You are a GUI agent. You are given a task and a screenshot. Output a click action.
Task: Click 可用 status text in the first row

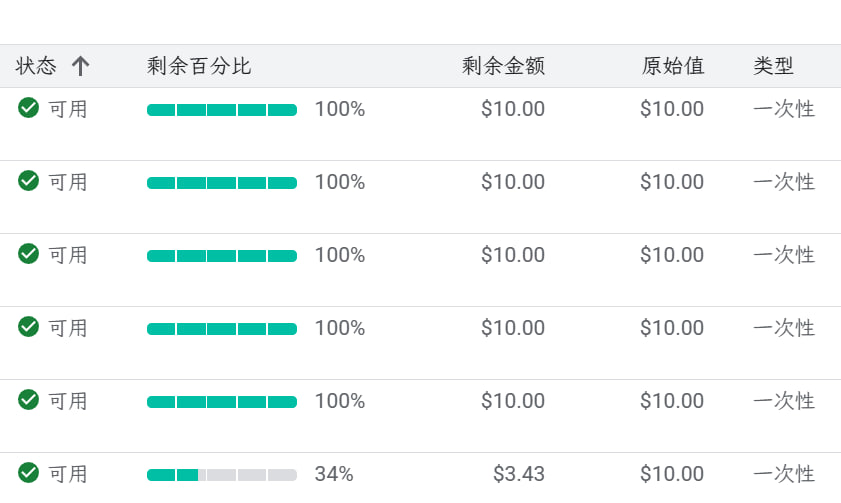pyautogui.click(x=68, y=109)
